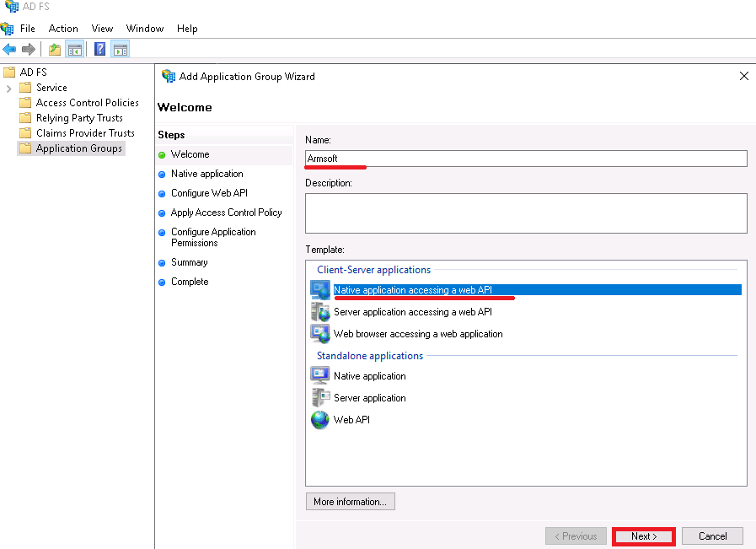
Task: Open the Action menu
Action: tap(63, 29)
